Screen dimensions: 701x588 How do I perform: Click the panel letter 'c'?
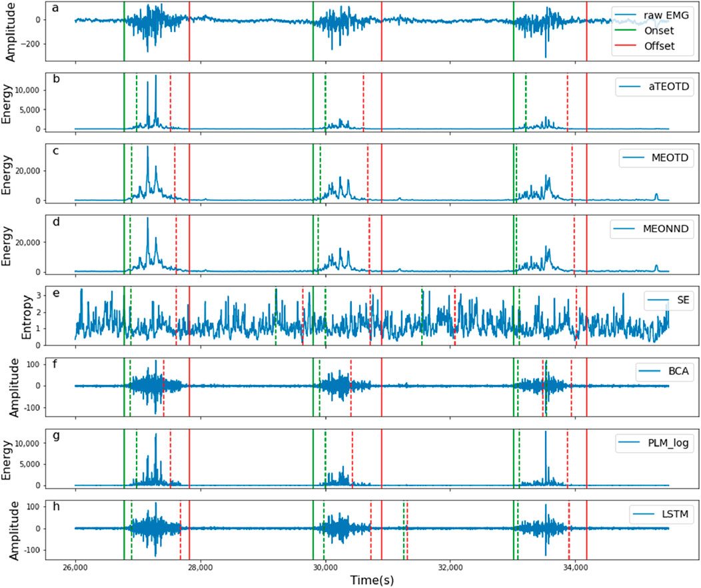[55, 151]
